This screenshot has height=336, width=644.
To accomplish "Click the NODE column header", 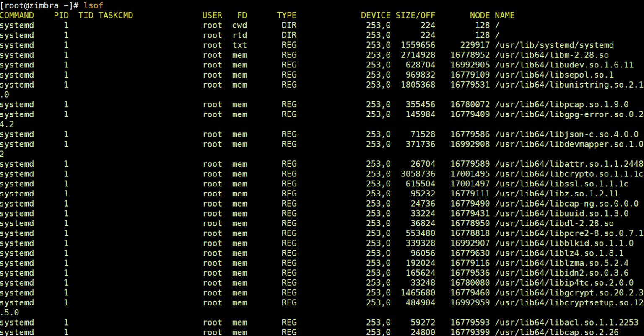I will tap(479, 15).
